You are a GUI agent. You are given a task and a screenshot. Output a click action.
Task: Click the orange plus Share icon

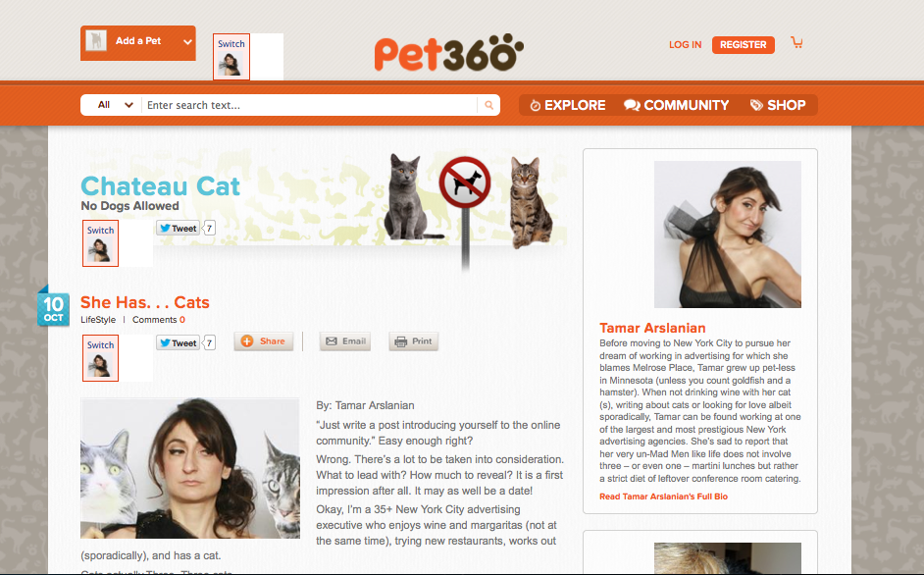(x=247, y=341)
